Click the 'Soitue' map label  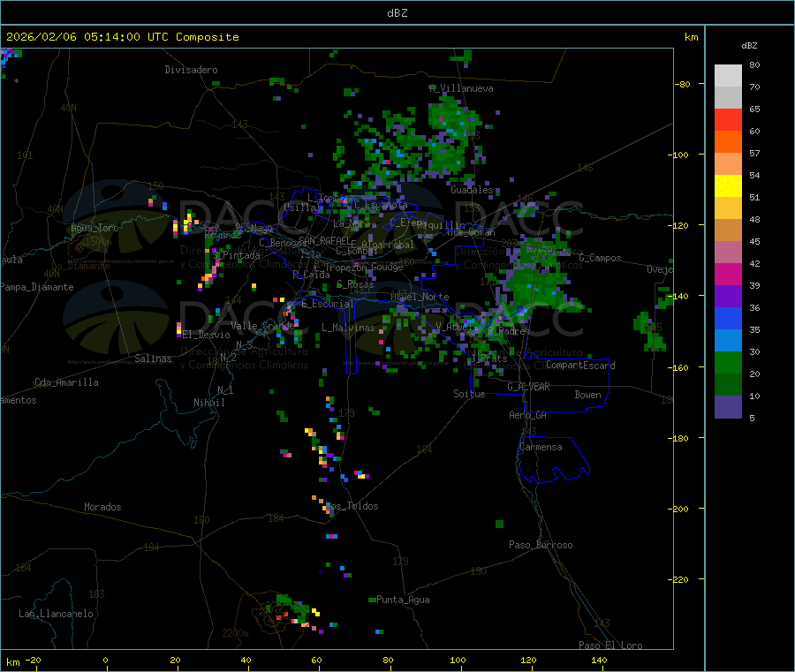[x=469, y=394]
